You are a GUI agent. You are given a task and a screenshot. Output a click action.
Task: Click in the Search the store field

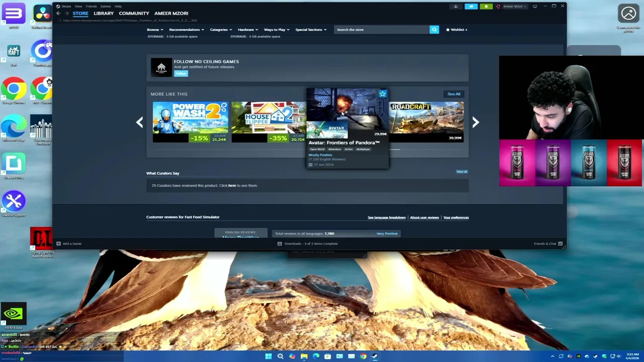[x=382, y=30]
